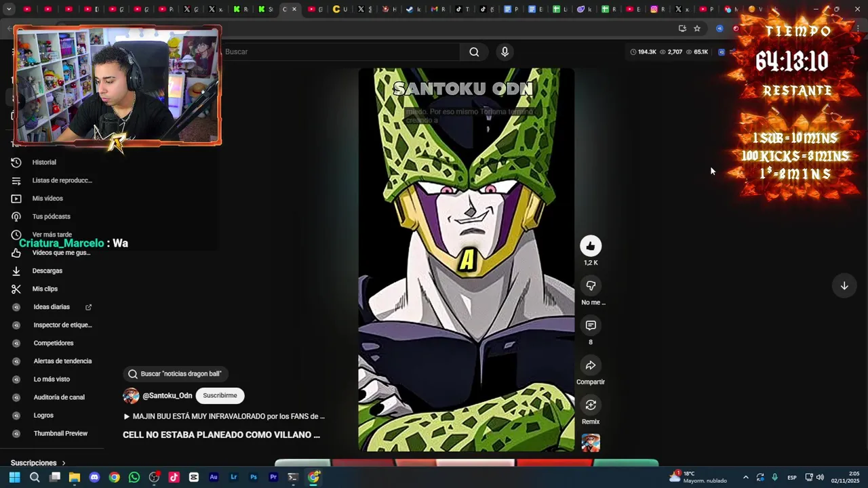Click Buscar "noticias dragon ball" suggestion

click(175, 373)
